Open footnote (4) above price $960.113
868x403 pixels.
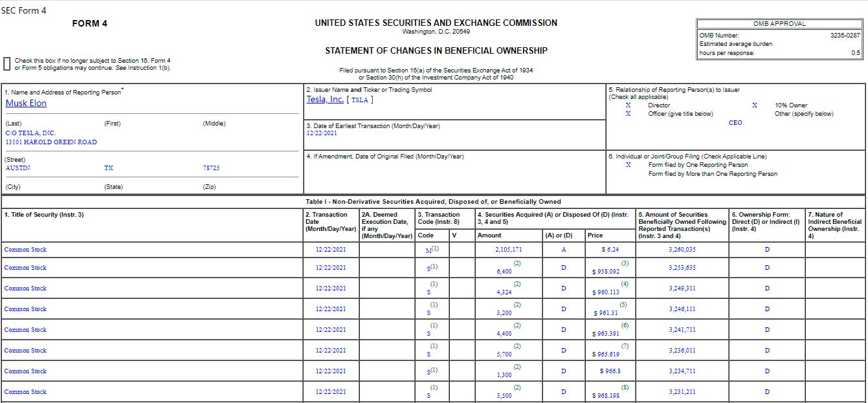(x=625, y=284)
